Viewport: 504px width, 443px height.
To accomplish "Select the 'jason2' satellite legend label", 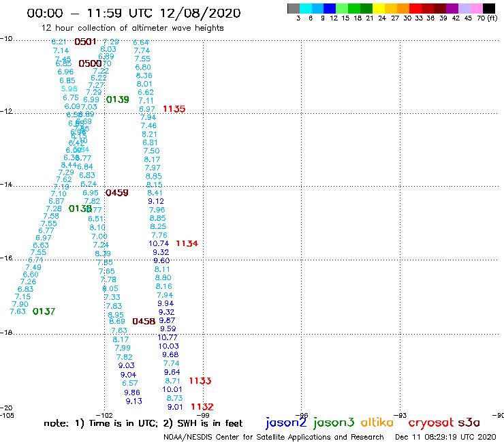I will pos(286,423).
